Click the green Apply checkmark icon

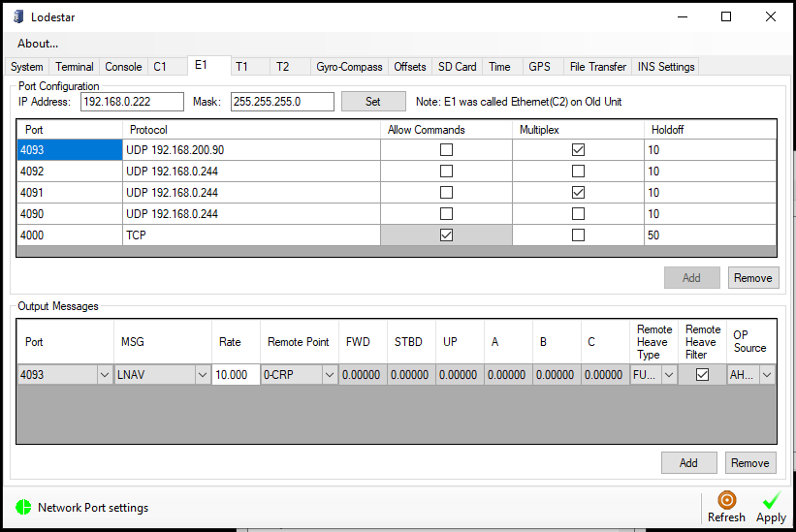pos(772,500)
